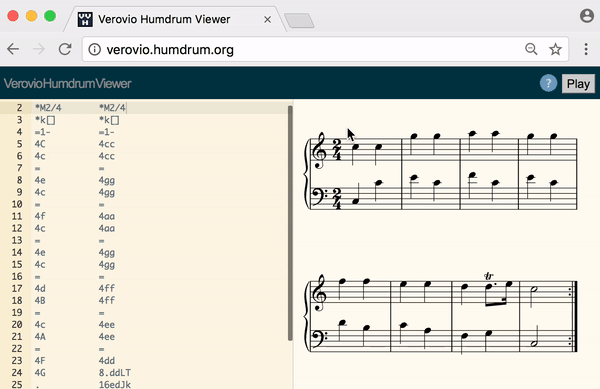Click the 8.ddLT token on line 24
This screenshot has height=389, width=600.
pyautogui.click(x=114, y=373)
